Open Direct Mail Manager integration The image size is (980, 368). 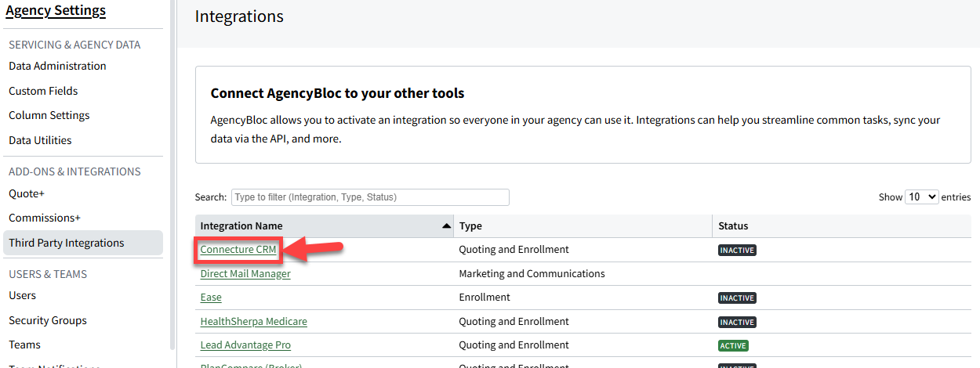(x=245, y=274)
